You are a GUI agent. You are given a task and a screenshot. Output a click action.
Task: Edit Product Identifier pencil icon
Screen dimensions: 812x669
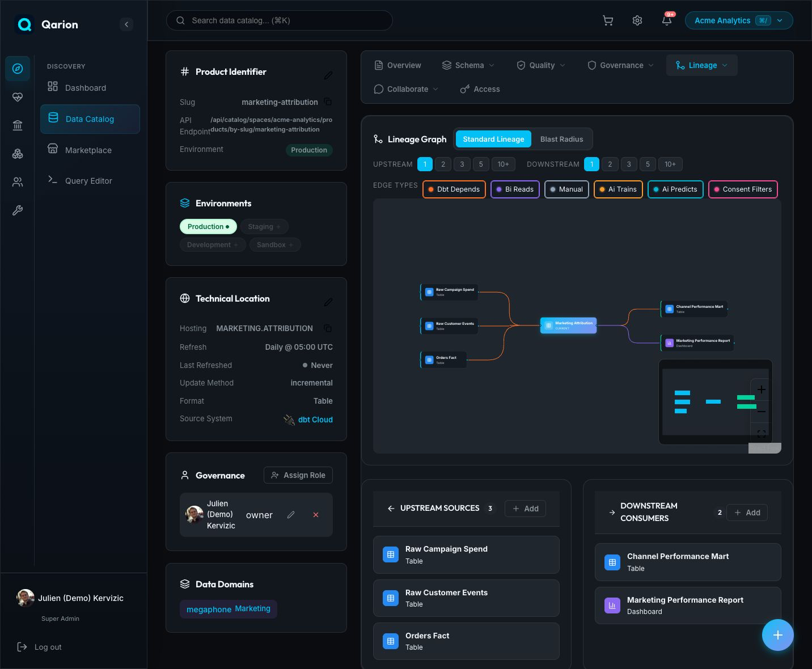click(x=328, y=75)
